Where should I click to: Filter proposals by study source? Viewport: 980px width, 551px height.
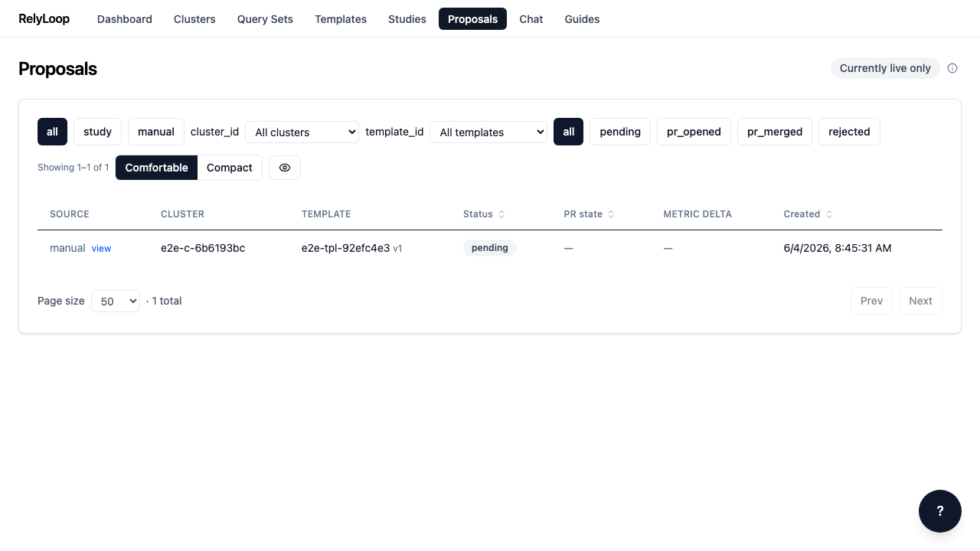(97, 132)
